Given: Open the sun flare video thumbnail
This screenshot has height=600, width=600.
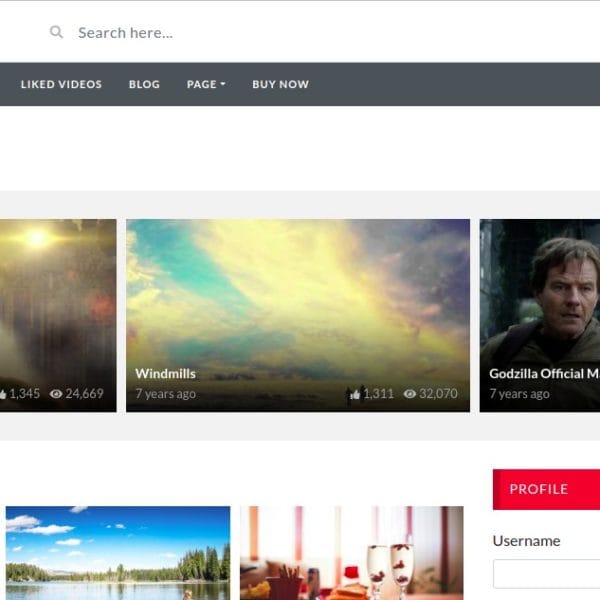Looking at the screenshot, I should click(x=58, y=290).
